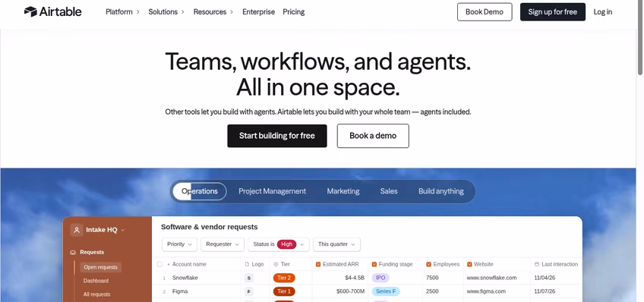
Task: Click the 11/07/26 last interaction cell
Action: [x=545, y=291]
